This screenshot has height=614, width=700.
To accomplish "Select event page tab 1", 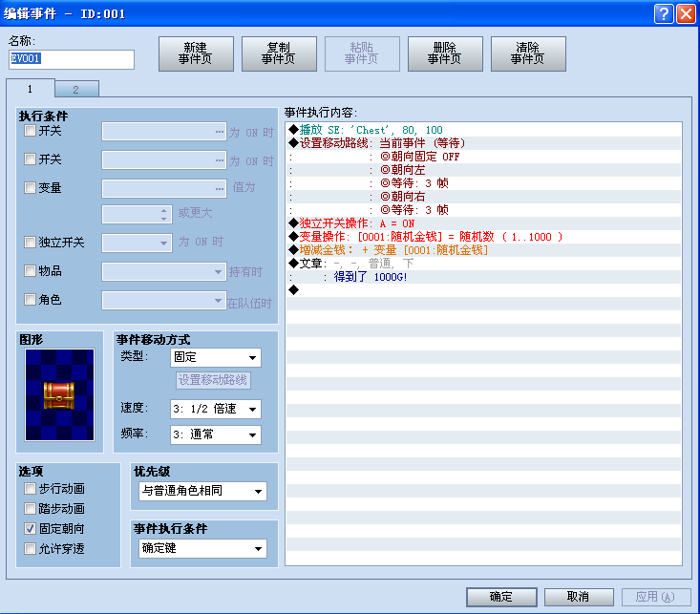I will coord(31,89).
